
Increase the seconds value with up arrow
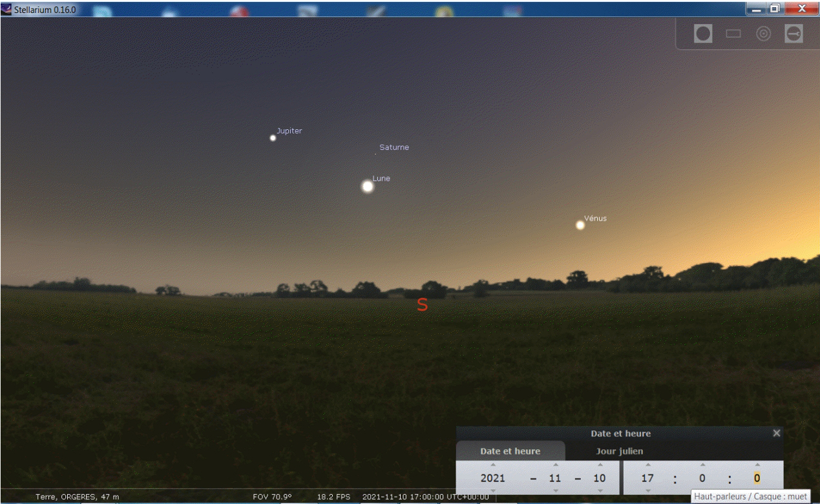[x=757, y=465]
